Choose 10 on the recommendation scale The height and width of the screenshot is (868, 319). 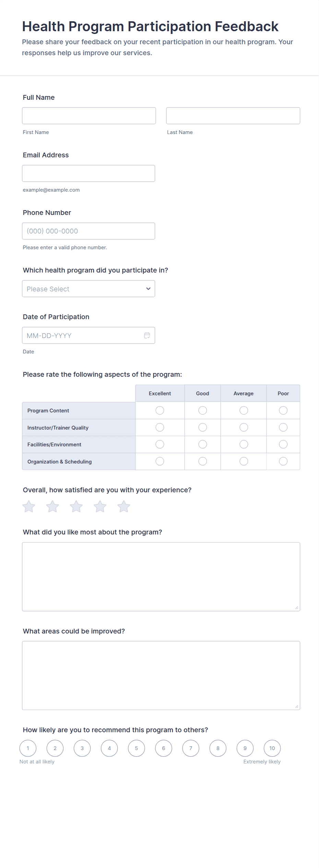tap(272, 748)
